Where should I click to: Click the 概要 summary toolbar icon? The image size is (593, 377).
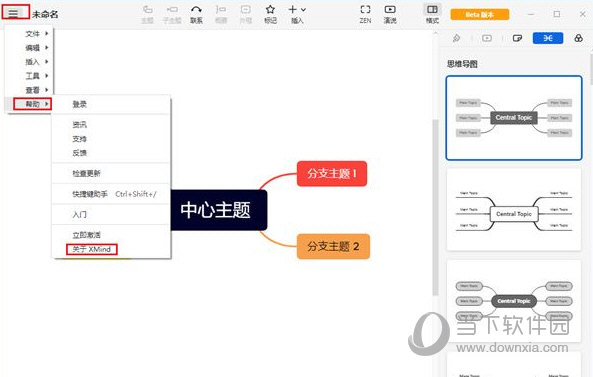click(221, 14)
